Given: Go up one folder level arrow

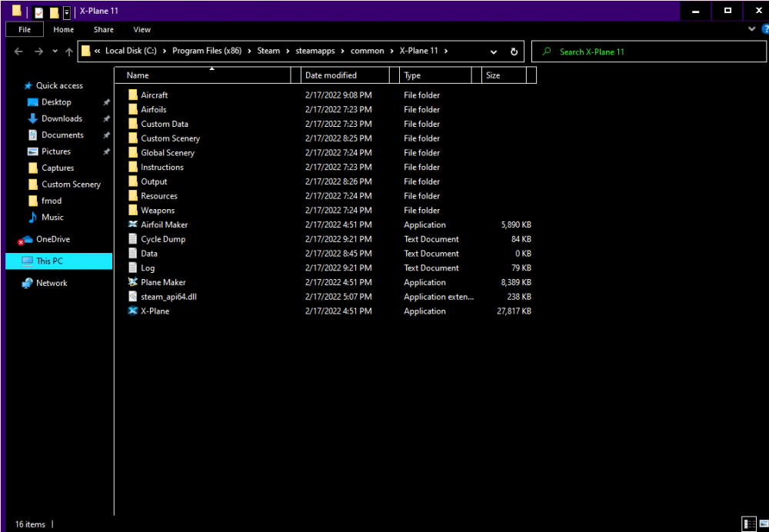Looking at the screenshot, I should coord(69,52).
